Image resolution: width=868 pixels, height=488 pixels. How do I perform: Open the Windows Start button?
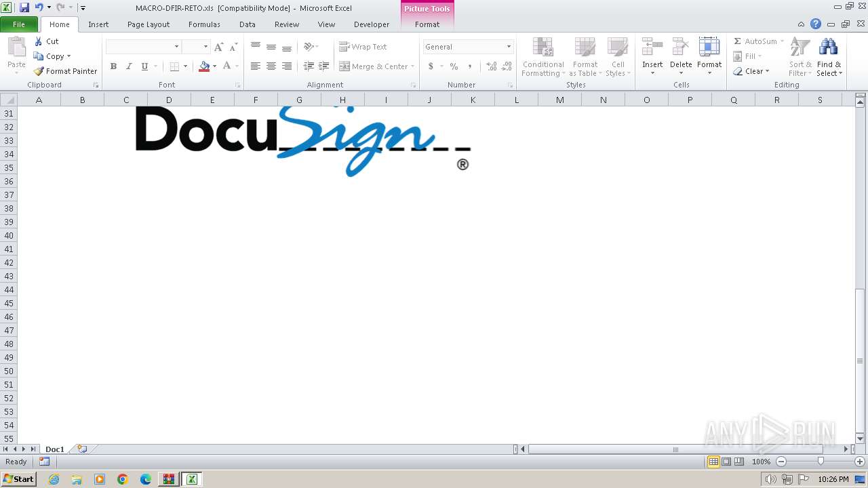[x=19, y=479]
